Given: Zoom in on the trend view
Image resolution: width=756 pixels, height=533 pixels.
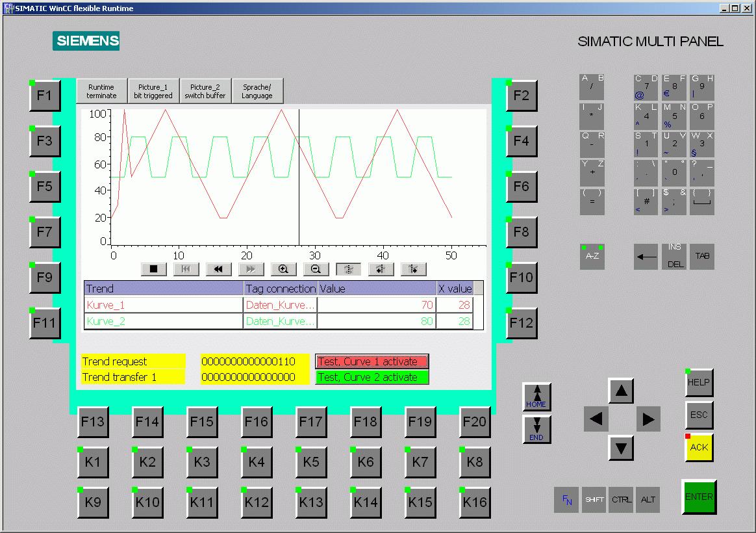Looking at the screenshot, I should coord(283,269).
